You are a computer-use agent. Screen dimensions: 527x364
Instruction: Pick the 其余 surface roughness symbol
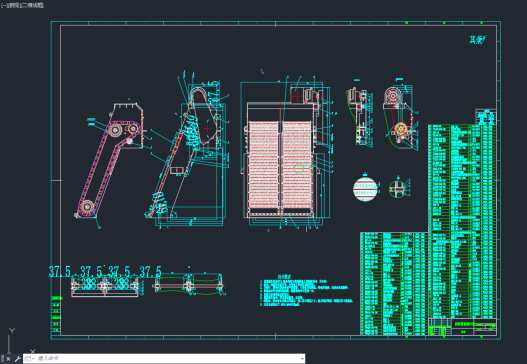(478, 40)
